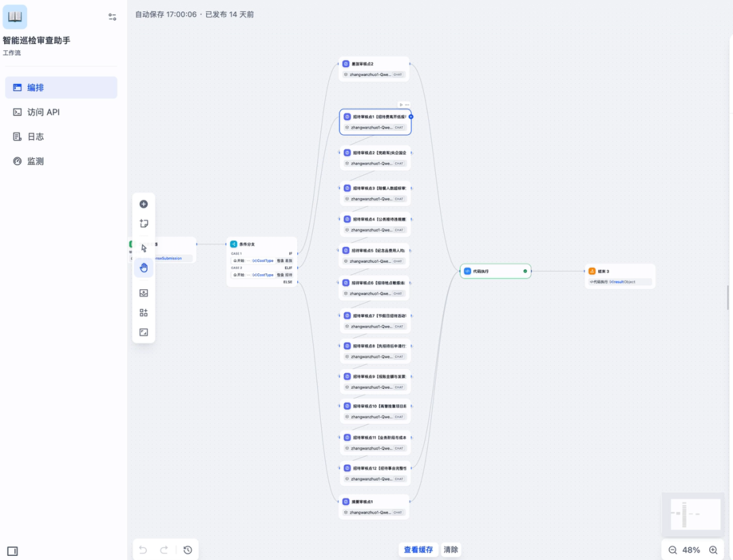Click the zoom in magnifier icon
The image size is (733, 560).
tap(713, 550)
